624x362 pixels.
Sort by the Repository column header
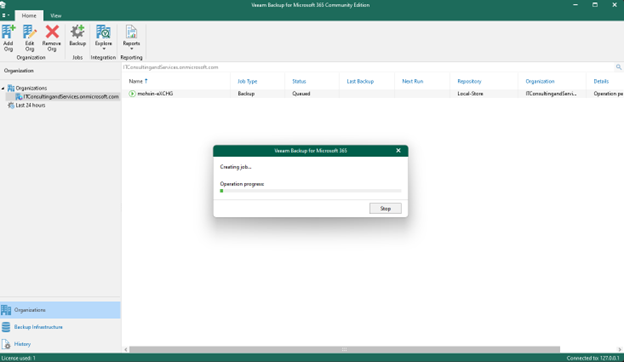click(x=469, y=81)
